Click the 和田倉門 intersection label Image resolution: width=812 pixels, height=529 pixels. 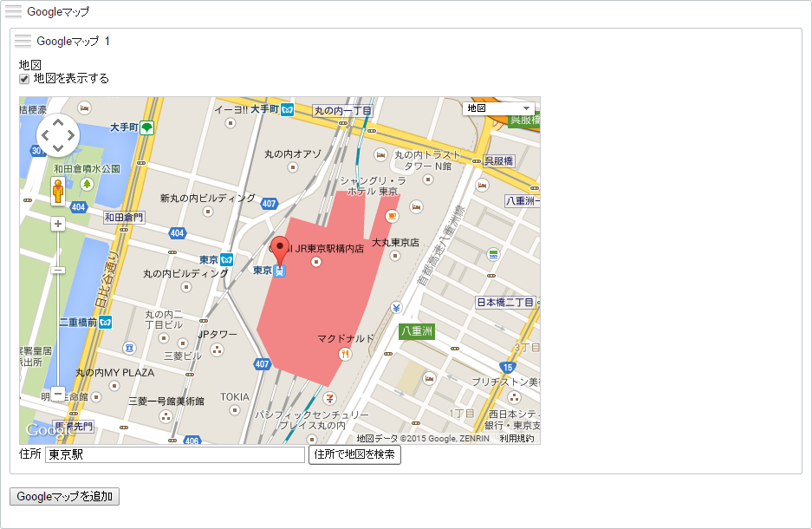pyautogui.click(x=124, y=217)
